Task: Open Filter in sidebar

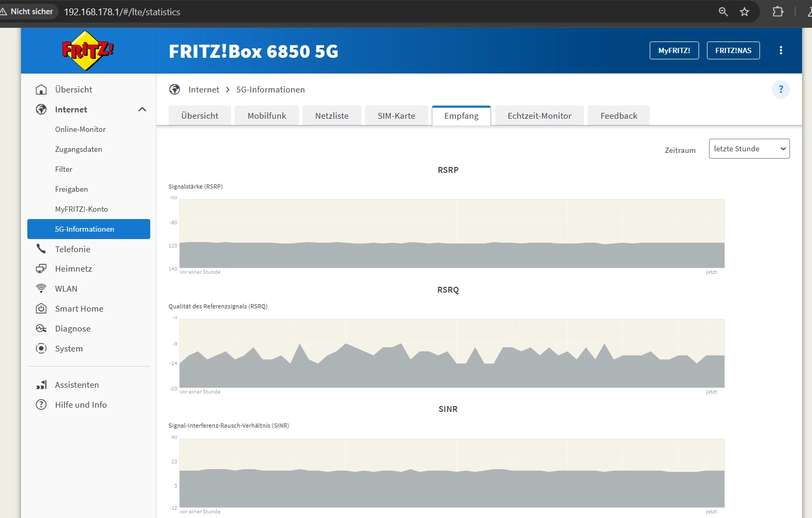Action: tap(64, 169)
